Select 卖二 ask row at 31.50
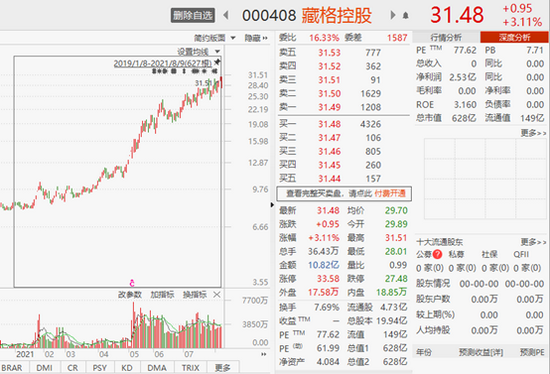The image size is (550, 374). 344,94
